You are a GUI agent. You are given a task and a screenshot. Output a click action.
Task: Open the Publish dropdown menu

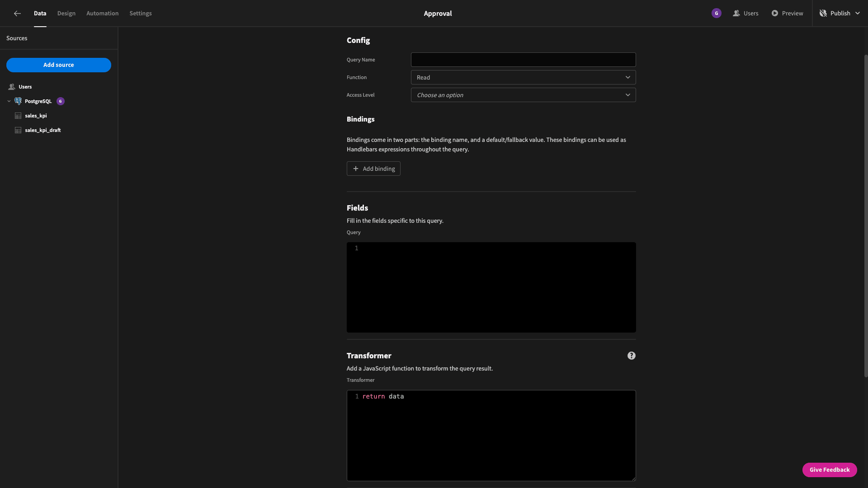tap(840, 14)
